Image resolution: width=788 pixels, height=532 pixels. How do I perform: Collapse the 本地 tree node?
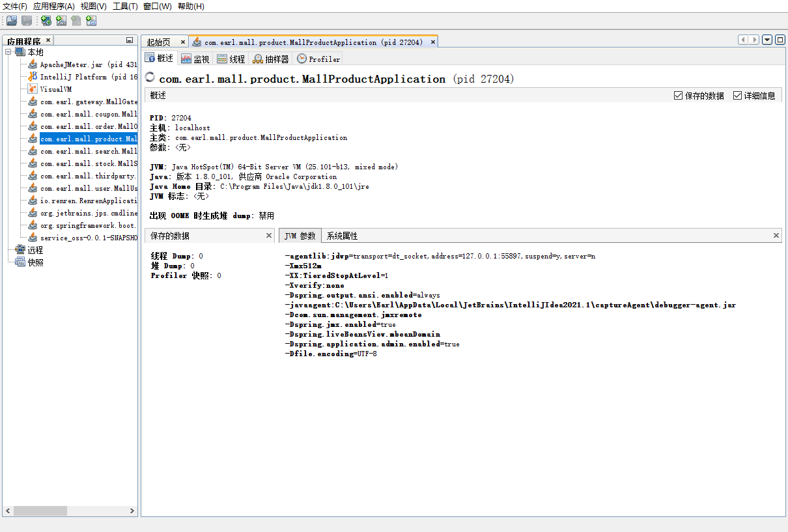[x=8, y=52]
